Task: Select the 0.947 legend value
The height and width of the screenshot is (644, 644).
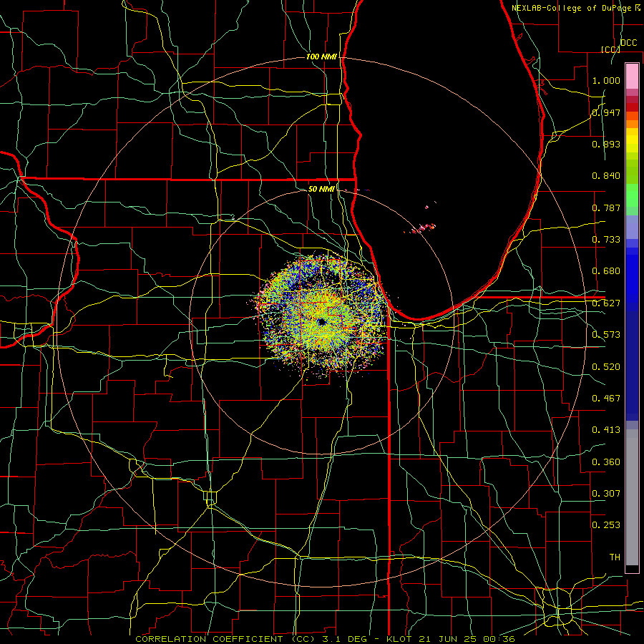Action: click(606, 112)
